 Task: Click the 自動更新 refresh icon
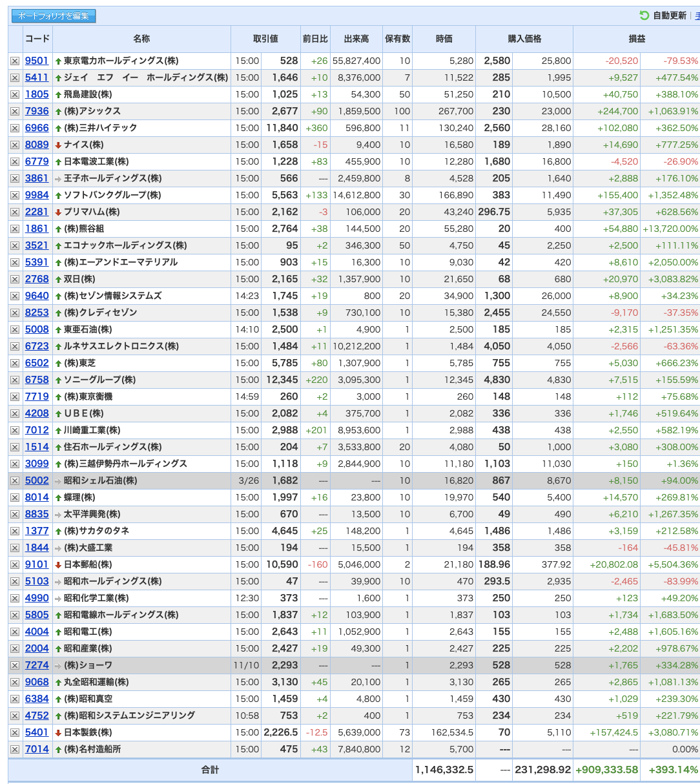pyautogui.click(x=644, y=15)
